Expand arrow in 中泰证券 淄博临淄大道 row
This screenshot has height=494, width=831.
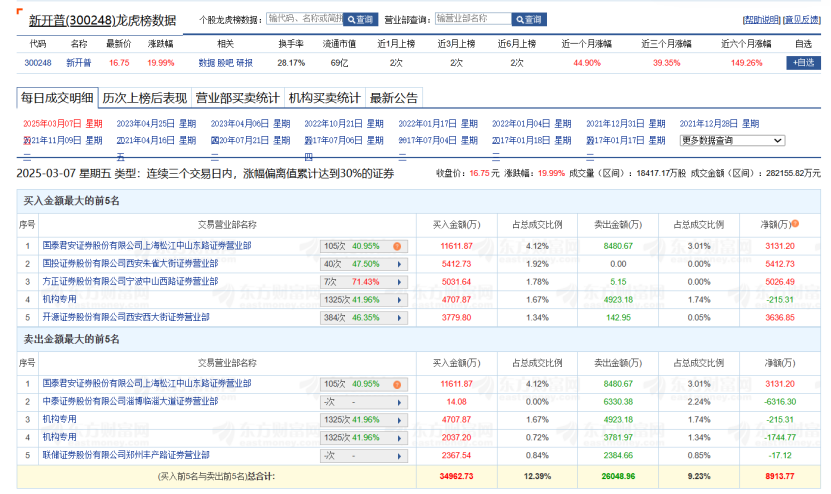[400, 401]
